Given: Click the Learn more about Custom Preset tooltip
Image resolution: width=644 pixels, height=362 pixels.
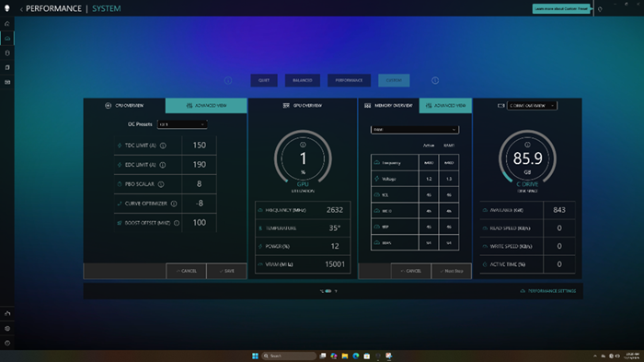Looking at the screenshot, I should pyautogui.click(x=561, y=8).
